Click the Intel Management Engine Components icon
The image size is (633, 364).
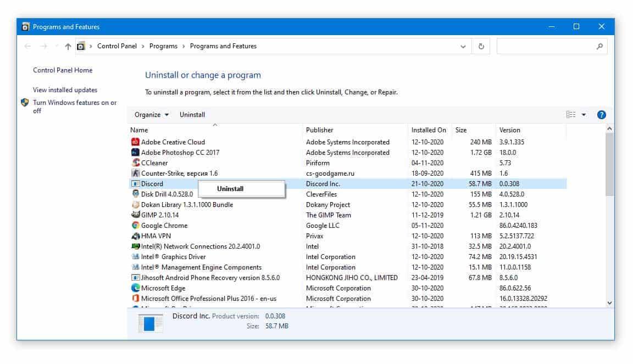pyautogui.click(x=135, y=267)
